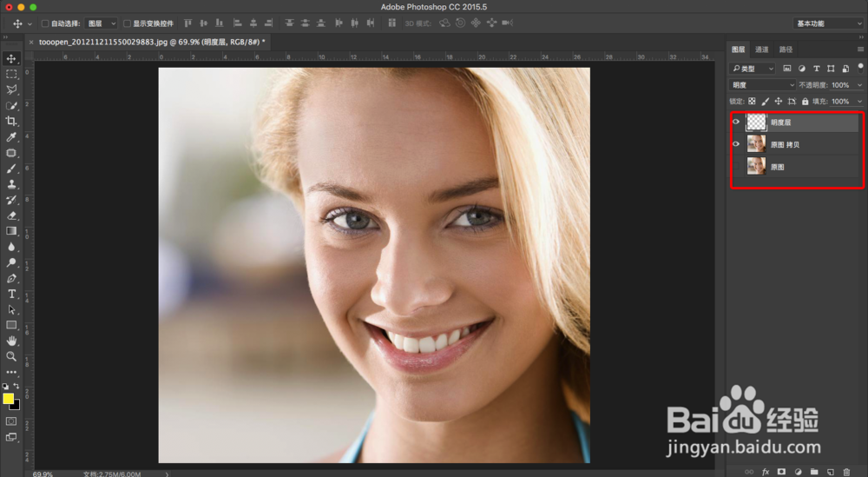Toggle lock transparent pixels
The height and width of the screenshot is (477, 868).
752,102
